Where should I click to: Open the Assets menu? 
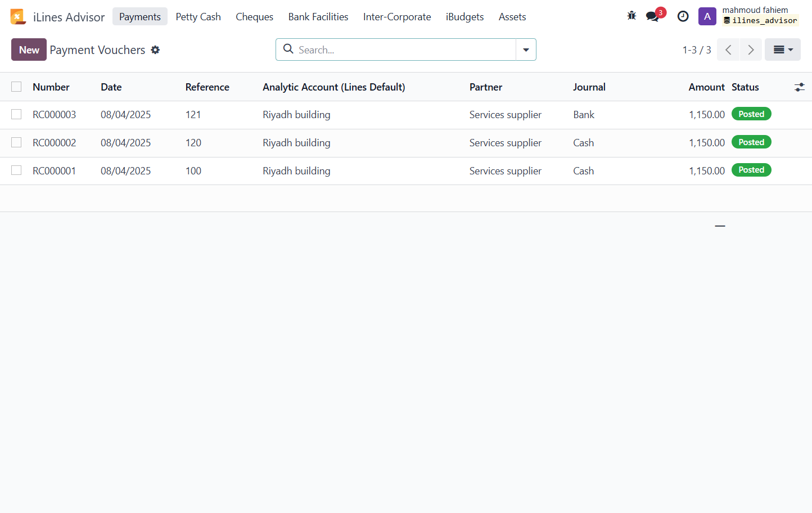pyautogui.click(x=512, y=17)
